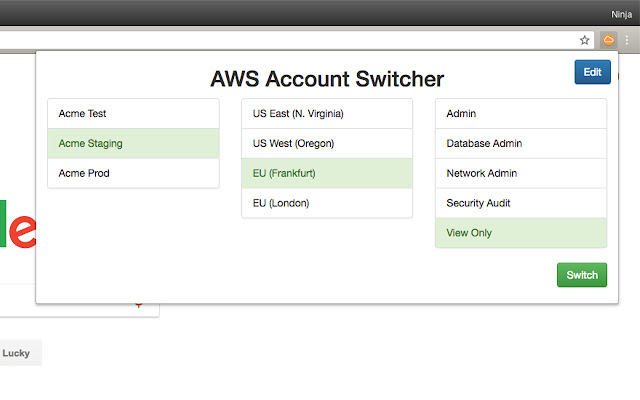The image size is (640, 400).
Task: Select the Acme Staging account
Action: (133, 143)
